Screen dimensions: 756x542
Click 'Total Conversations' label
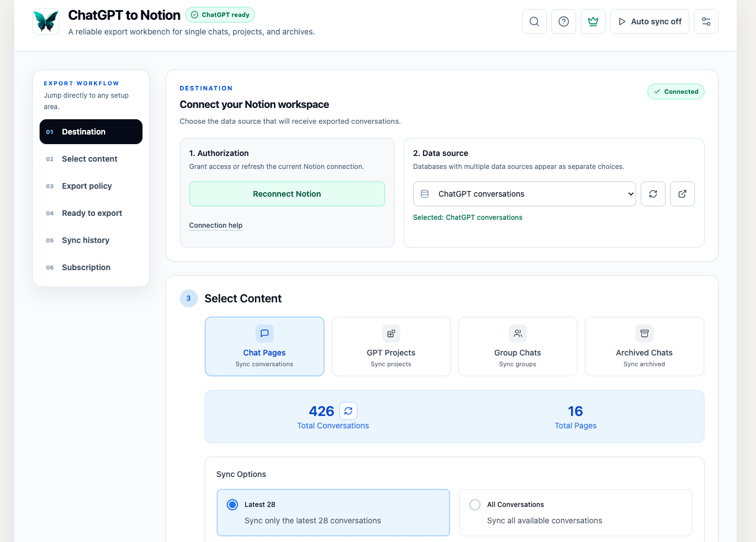click(x=333, y=426)
